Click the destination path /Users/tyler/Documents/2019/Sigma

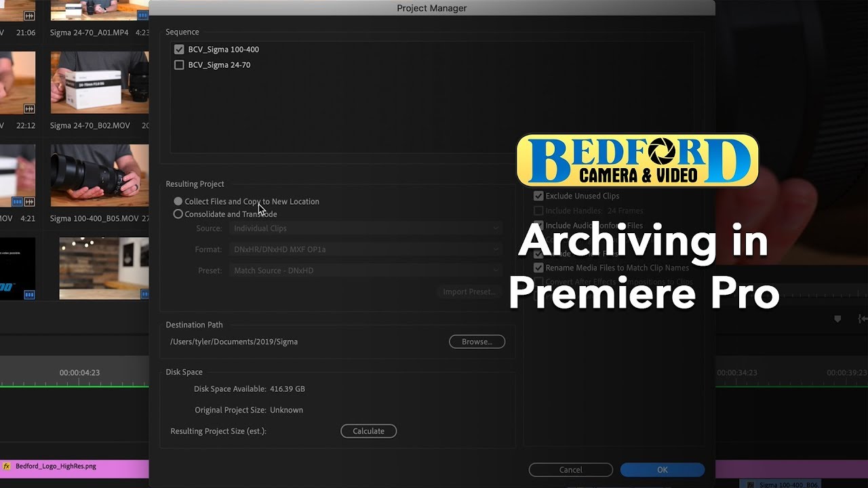click(234, 342)
